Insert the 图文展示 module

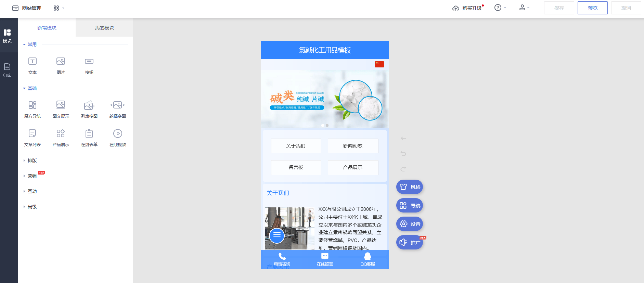(61, 110)
